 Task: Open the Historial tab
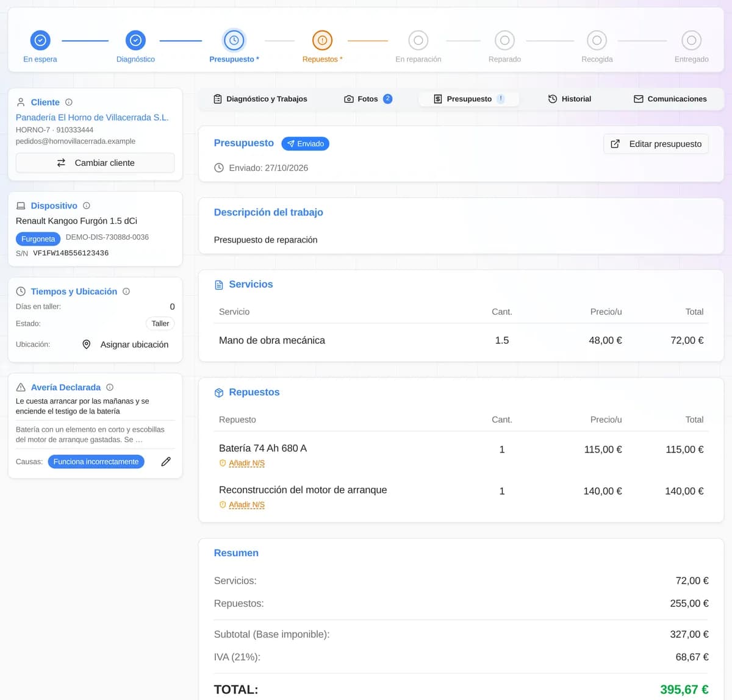[x=570, y=99]
